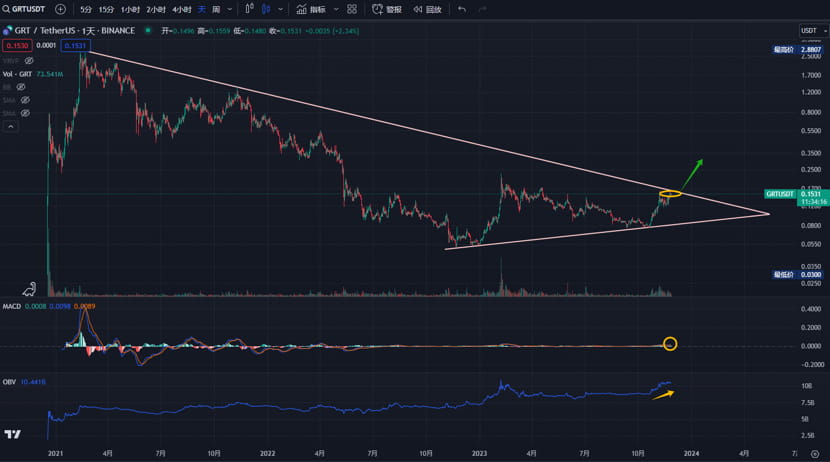Click the MACD value 0.0089

pyautogui.click(x=85, y=306)
